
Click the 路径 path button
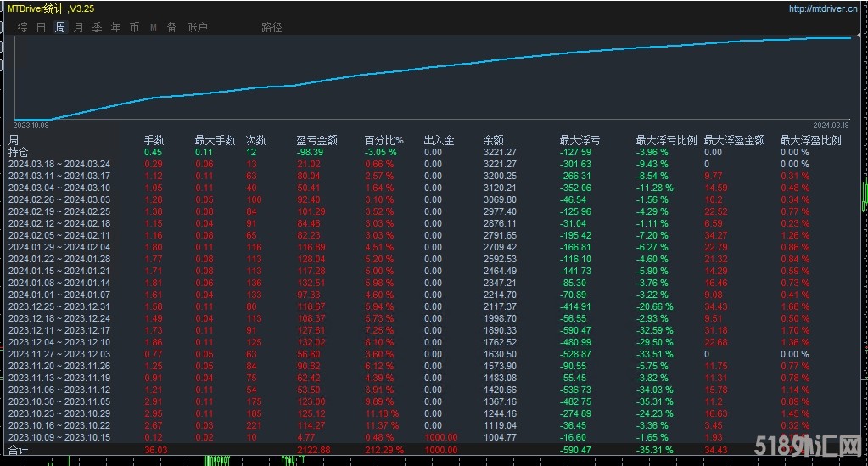coord(272,27)
